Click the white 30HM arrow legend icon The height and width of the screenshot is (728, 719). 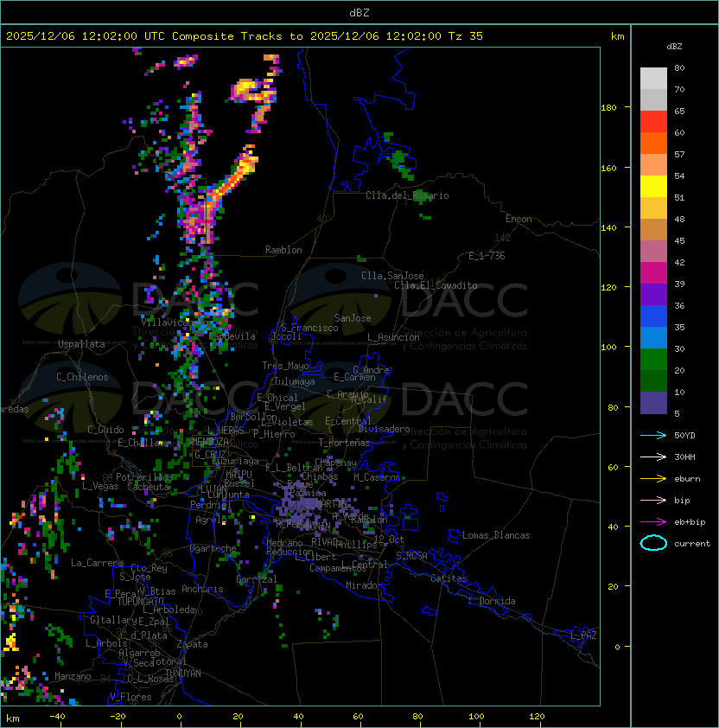click(653, 457)
